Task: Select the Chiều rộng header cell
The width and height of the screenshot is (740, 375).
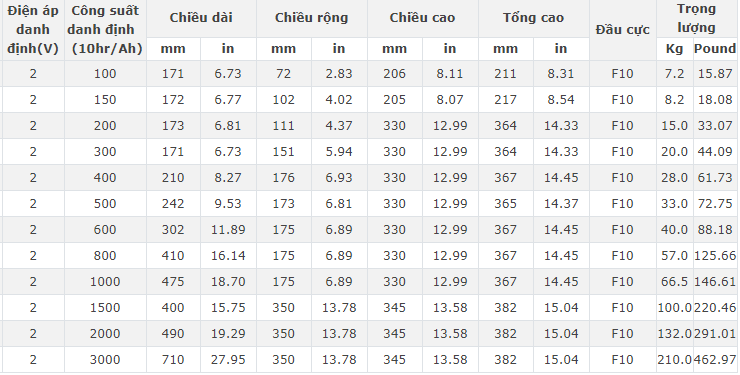Action: 311,18
